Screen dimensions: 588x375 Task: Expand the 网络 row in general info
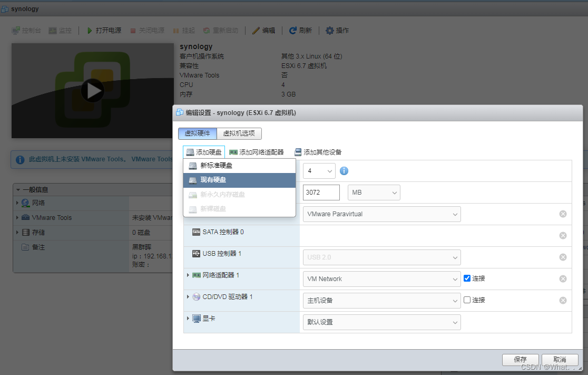pos(17,203)
